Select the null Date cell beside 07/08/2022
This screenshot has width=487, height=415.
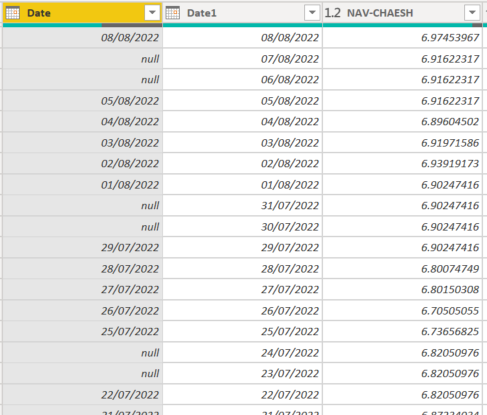82,59
